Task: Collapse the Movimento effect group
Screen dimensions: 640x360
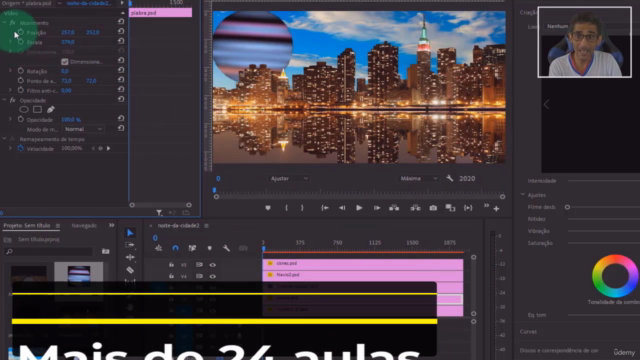Action: click(x=4, y=23)
